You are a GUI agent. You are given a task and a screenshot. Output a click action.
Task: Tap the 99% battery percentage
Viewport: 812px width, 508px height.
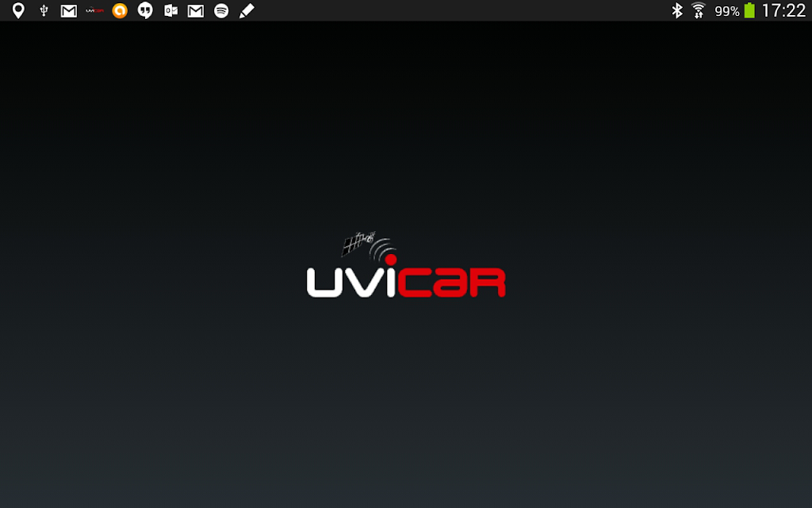[x=727, y=11]
